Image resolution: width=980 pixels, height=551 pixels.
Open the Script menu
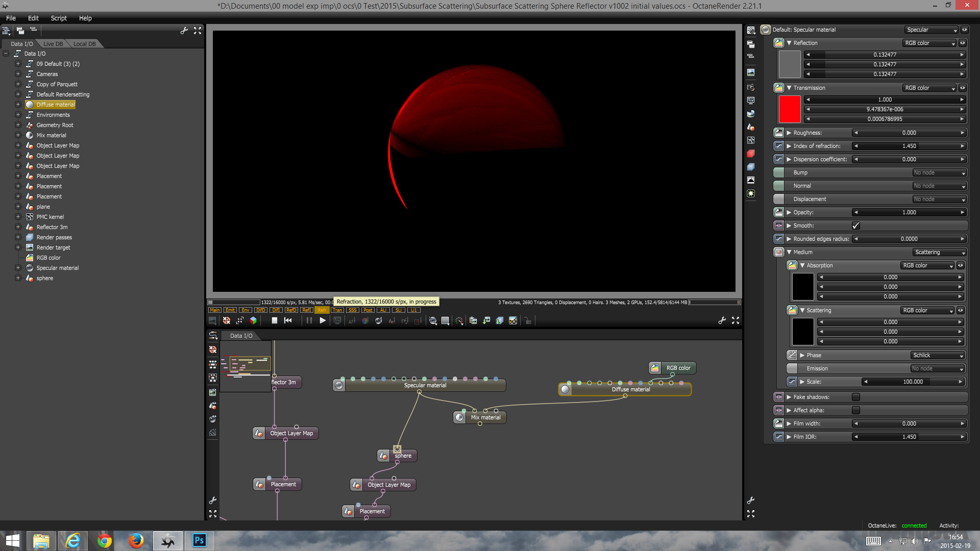[59, 18]
